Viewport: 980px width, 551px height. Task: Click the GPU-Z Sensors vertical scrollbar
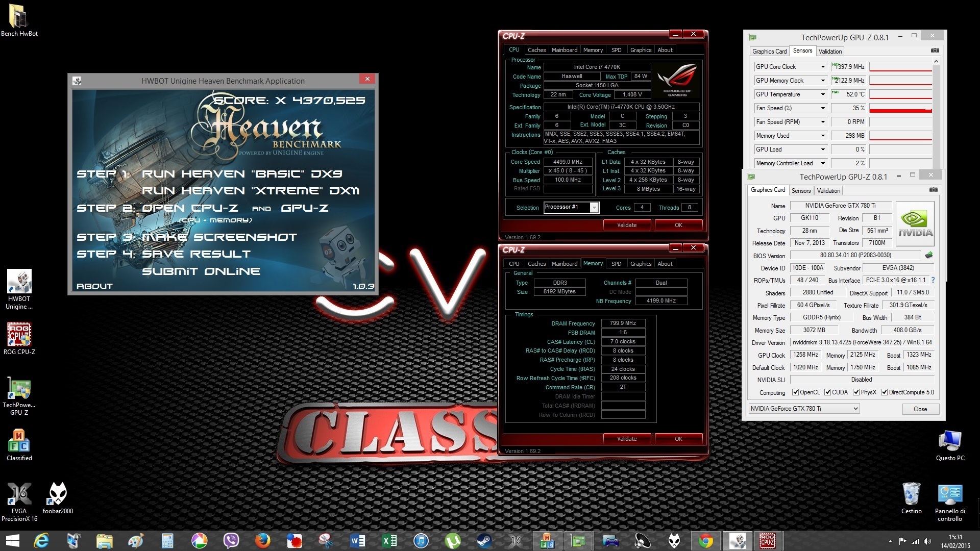(x=936, y=112)
